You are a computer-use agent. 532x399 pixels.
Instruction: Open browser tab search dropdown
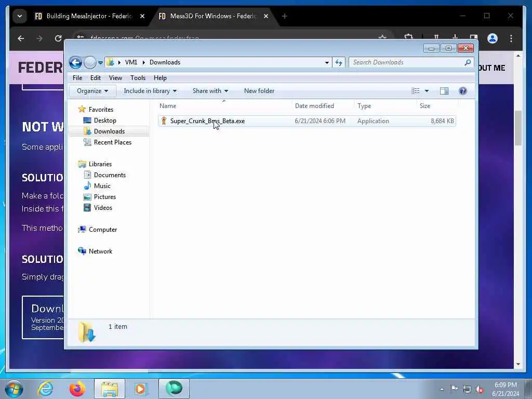point(20,16)
